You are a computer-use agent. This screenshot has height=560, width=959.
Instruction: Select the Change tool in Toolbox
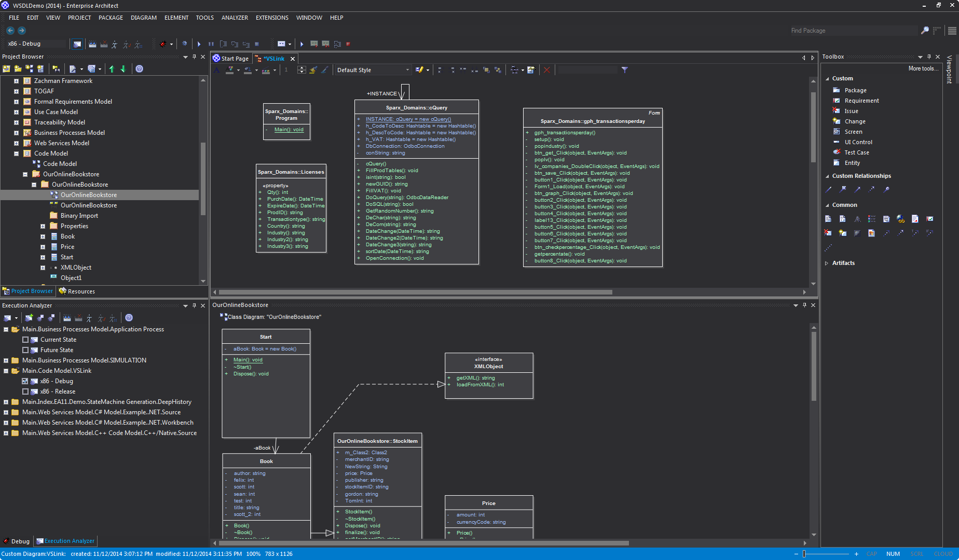(849, 121)
